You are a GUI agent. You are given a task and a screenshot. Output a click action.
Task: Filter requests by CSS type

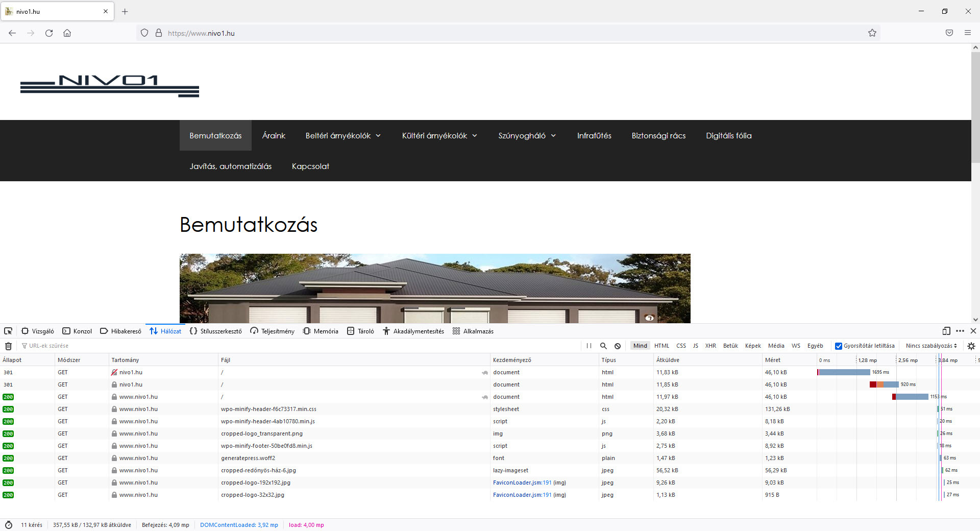pyautogui.click(x=681, y=346)
